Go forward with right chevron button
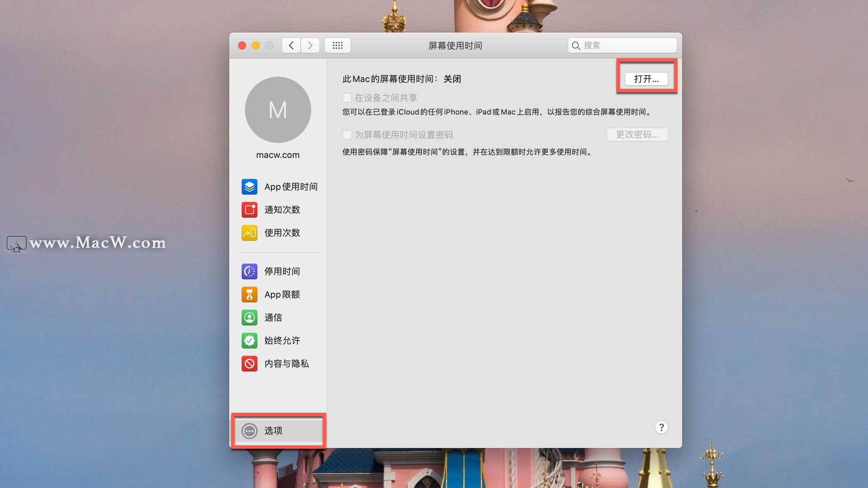Viewport: 868px width, 488px height. 310,45
